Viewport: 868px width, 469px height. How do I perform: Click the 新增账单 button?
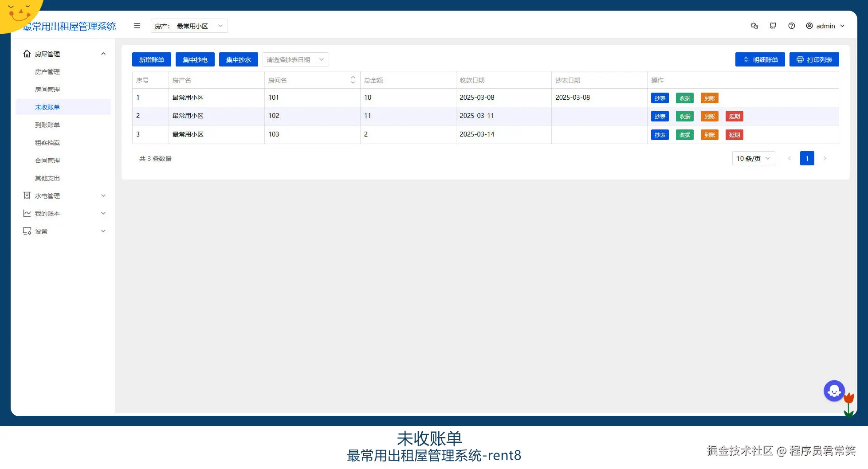click(x=151, y=59)
